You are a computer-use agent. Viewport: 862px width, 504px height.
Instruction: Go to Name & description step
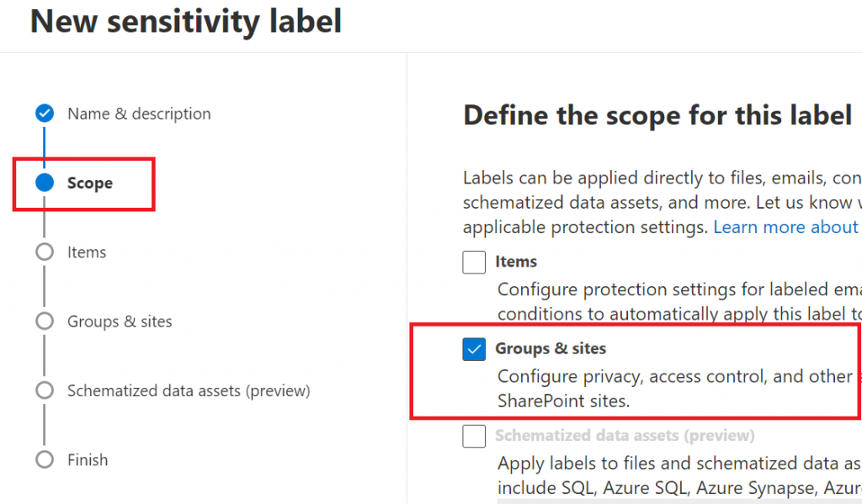point(139,114)
